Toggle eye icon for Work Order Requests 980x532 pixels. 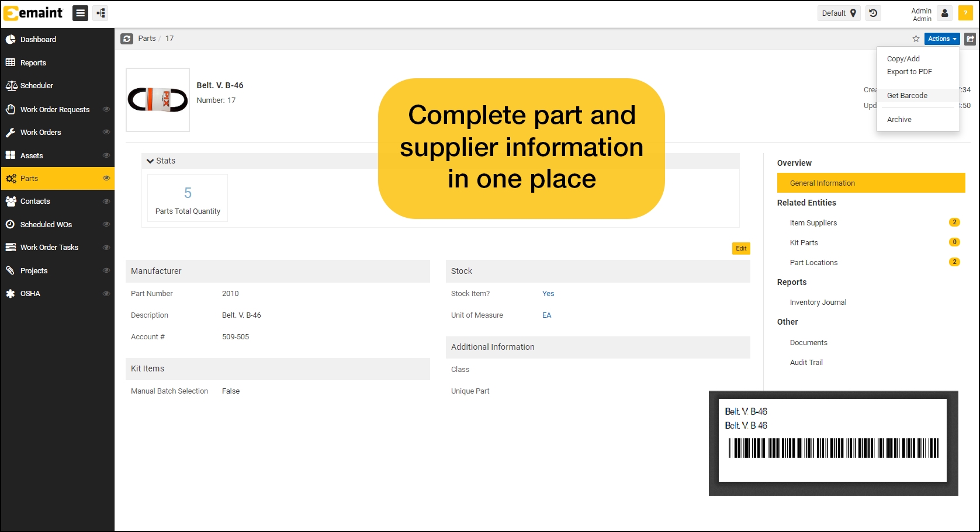click(106, 109)
